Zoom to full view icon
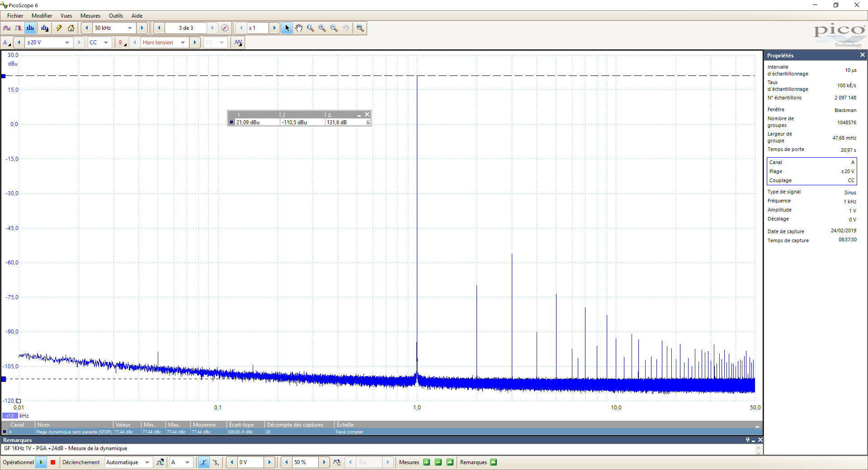The image size is (868, 470). pyautogui.click(x=360, y=28)
